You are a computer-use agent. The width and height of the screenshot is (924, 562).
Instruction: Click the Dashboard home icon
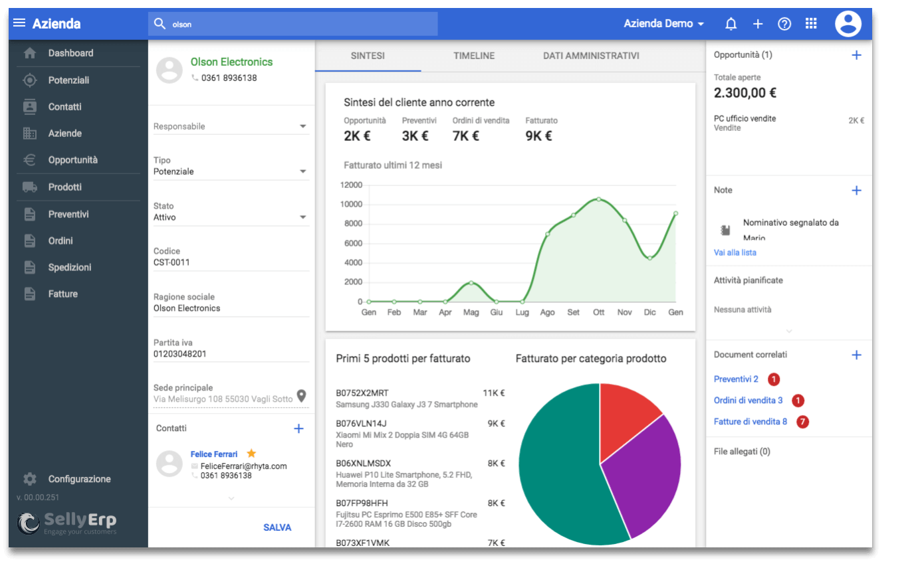tap(30, 54)
